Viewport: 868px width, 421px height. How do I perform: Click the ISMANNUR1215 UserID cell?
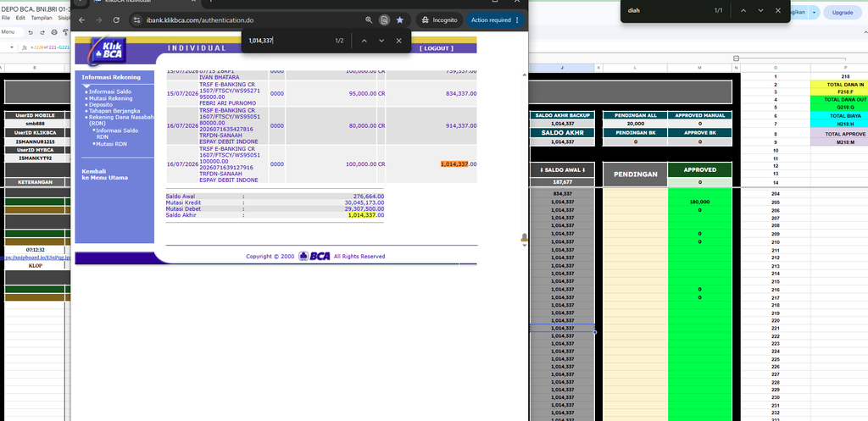coord(36,141)
